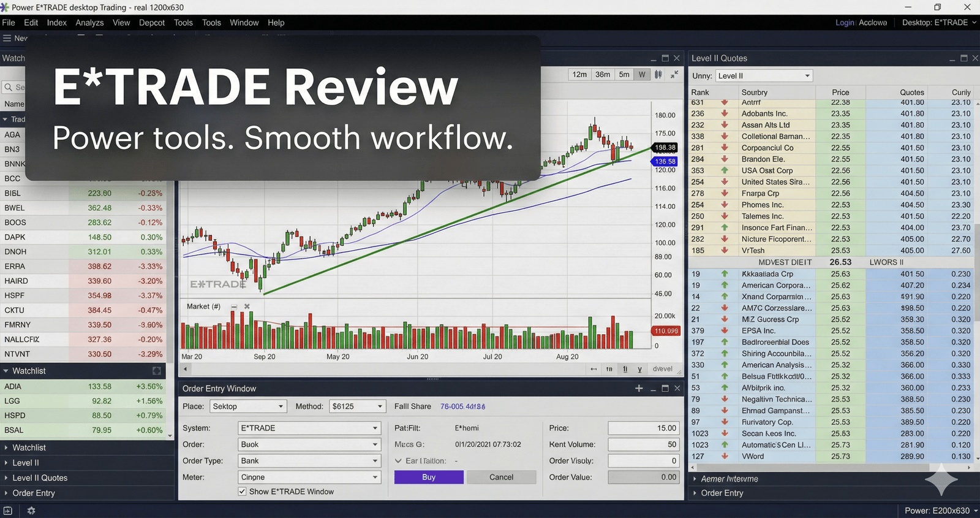Screen dimensions: 980x518
Task: Click the Price input field
Action: [644, 428]
